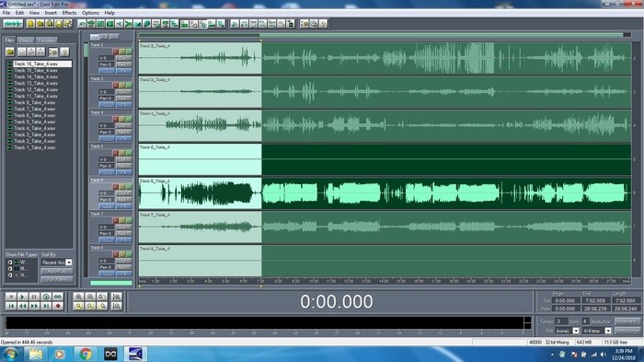Open the Effects menu in menu bar

point(69,13)
